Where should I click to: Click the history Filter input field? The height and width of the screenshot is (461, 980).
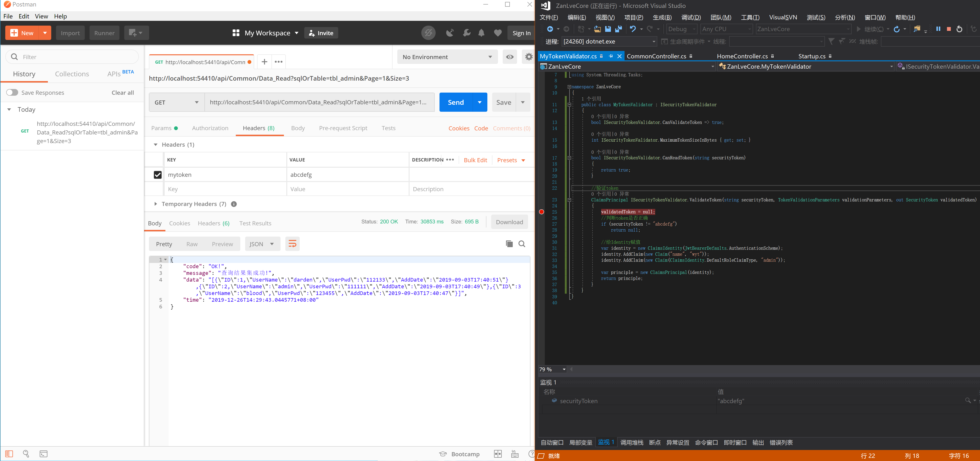click(x=72, y=57)
